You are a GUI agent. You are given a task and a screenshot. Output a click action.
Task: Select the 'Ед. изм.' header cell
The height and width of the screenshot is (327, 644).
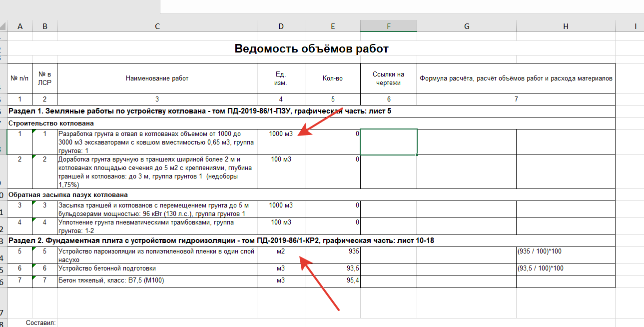pos(281,78)
